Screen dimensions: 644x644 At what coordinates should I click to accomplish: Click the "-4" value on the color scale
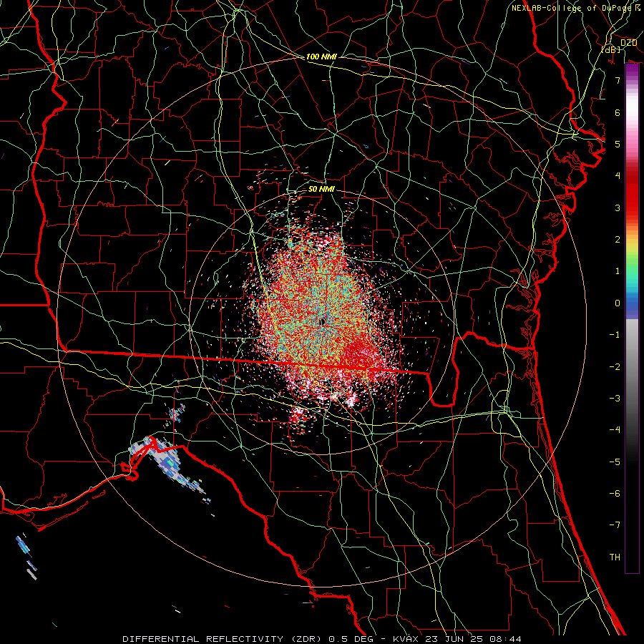click(615, 430)
